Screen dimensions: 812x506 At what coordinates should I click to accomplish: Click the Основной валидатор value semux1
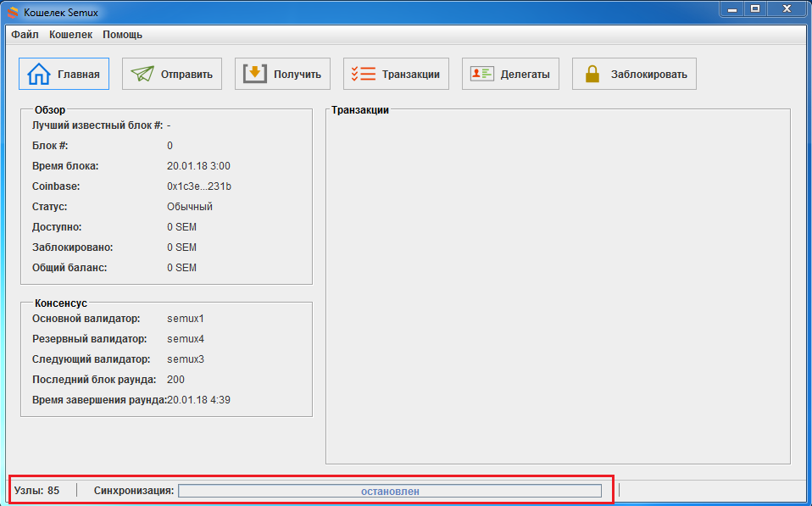point(186,319)
